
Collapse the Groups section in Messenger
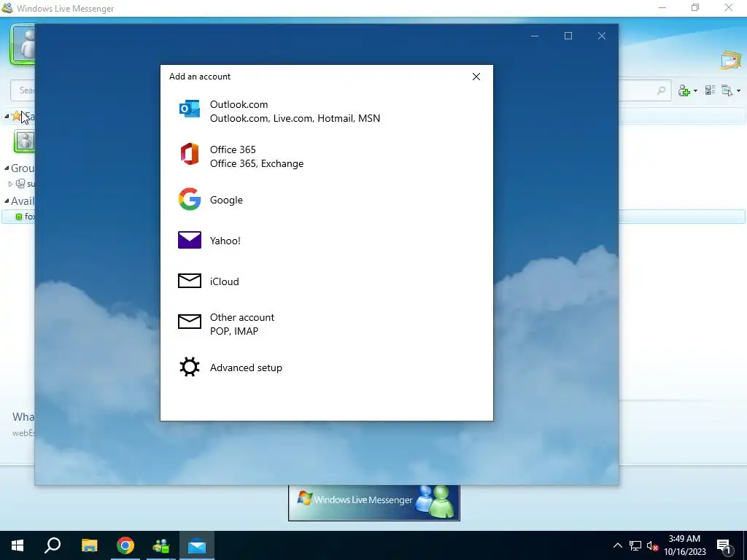coord(7,168)
